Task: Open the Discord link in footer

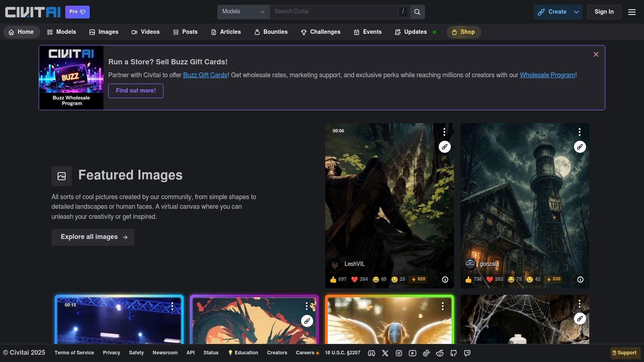Action: click(372, 353)
